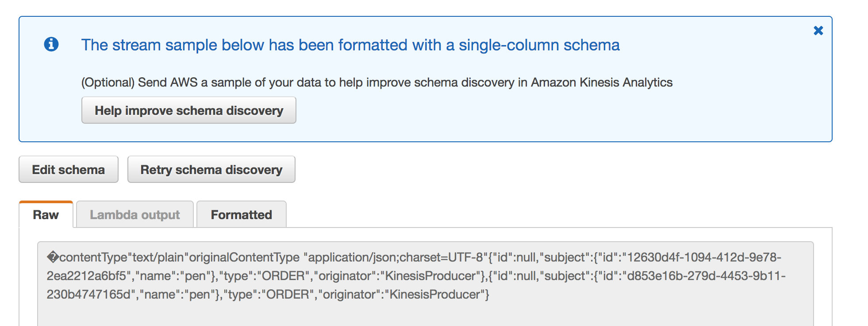Image resolution: width=868 pixels, height=326 pixels.
Task: Click the banner heading about single-column schema
Action: [x=350, y=45]
